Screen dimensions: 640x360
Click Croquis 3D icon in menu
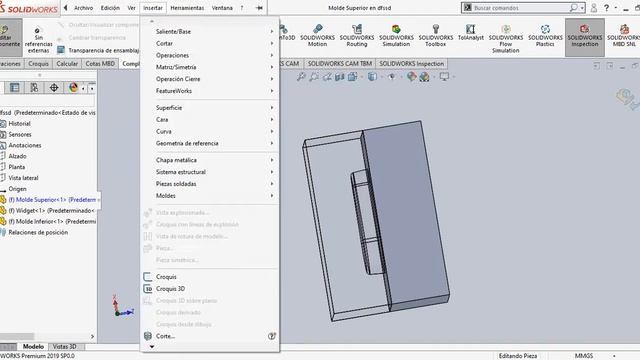(148, 289)
